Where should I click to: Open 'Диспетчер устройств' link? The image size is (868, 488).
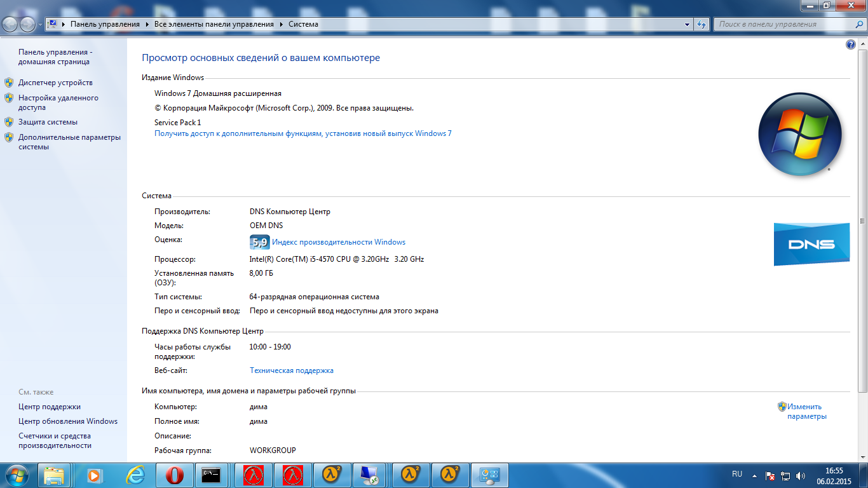[55, 83]
